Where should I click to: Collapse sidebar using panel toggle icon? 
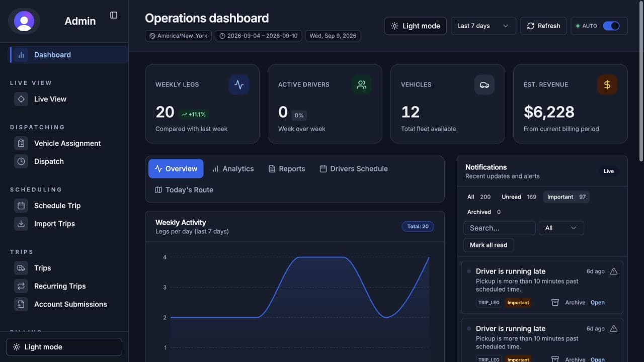pos(114,15)
